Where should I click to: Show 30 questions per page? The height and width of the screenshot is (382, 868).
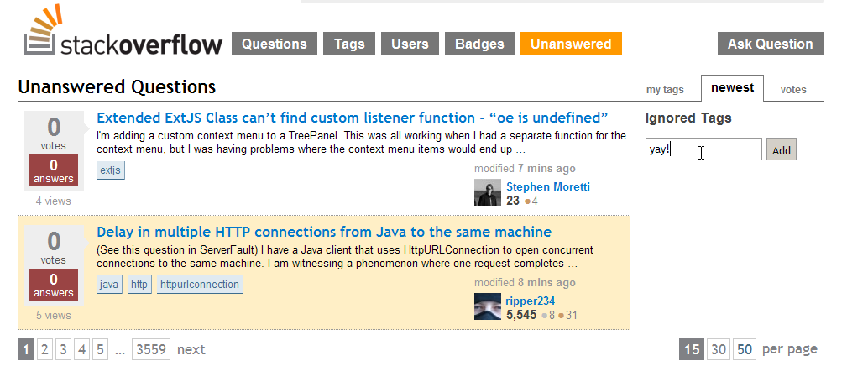[719, 349]
